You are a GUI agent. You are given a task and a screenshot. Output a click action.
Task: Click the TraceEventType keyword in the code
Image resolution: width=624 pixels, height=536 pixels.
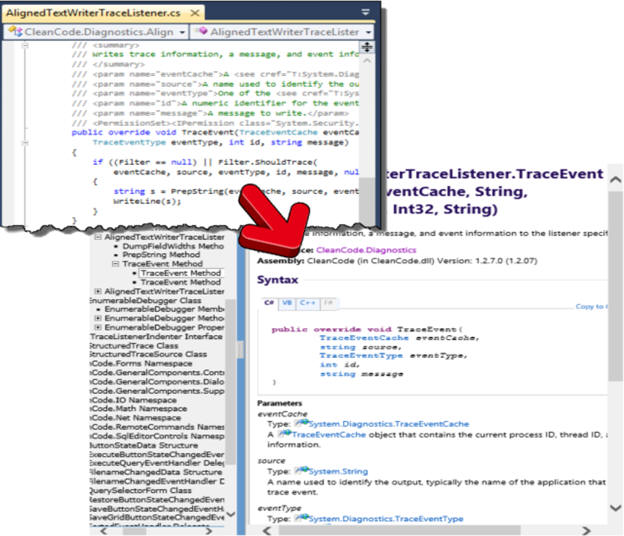tap(129, 142)
